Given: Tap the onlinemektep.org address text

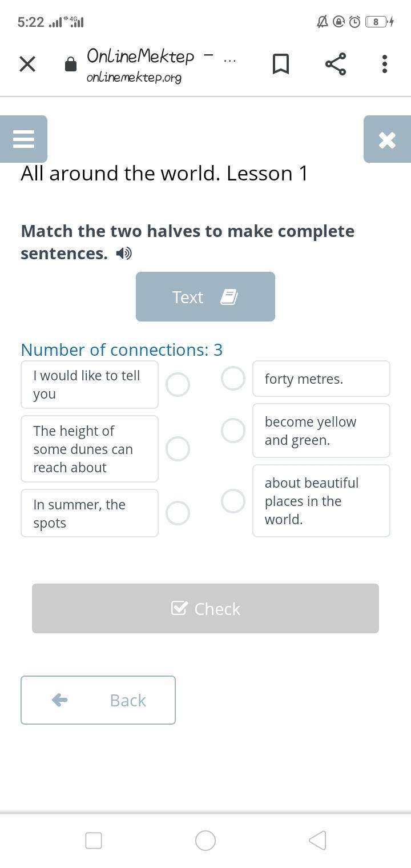Looking at the screenshot, I should 134,78.
